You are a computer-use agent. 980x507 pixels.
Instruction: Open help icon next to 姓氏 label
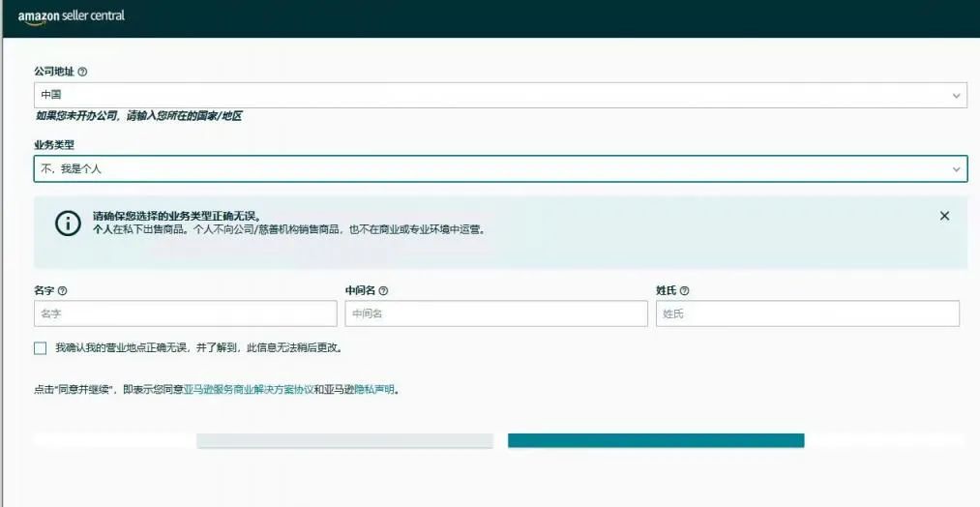point(684,290)
